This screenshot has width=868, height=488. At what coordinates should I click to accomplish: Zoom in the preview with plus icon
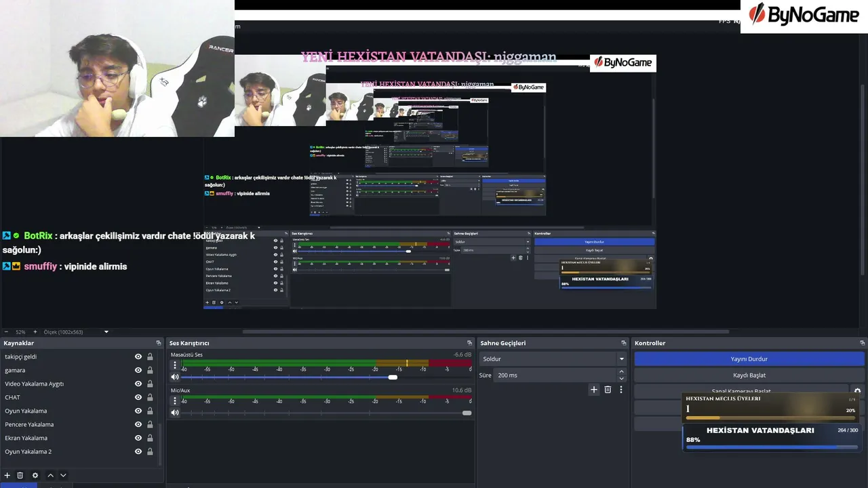(35, 332)
